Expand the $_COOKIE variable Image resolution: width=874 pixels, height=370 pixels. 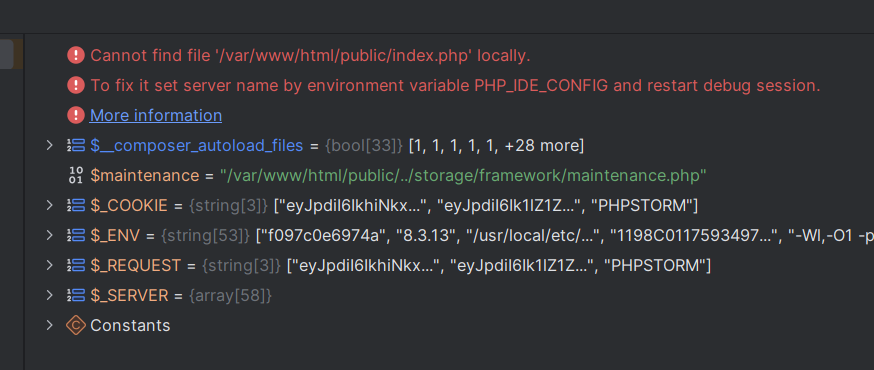click(x=50, y=206)
